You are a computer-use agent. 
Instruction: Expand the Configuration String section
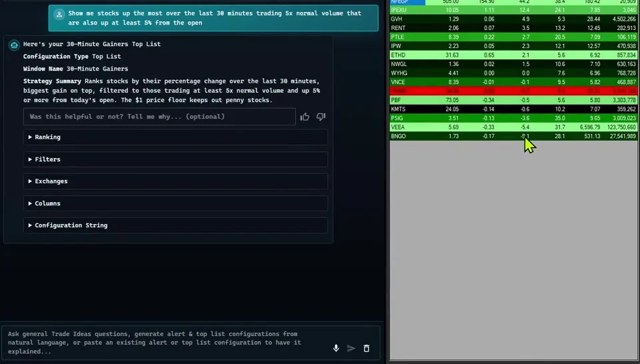175,225
